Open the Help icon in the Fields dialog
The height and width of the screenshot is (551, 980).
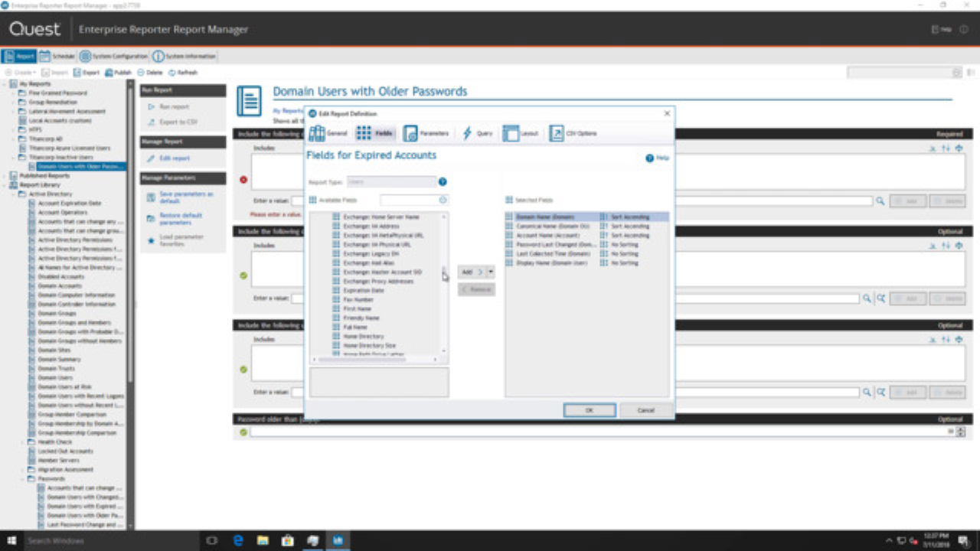[x=649, y=158]
